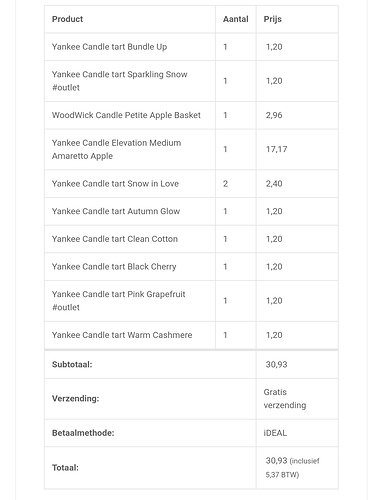Click the Prijs column header

pyautogui.click(x=273, y=19)
